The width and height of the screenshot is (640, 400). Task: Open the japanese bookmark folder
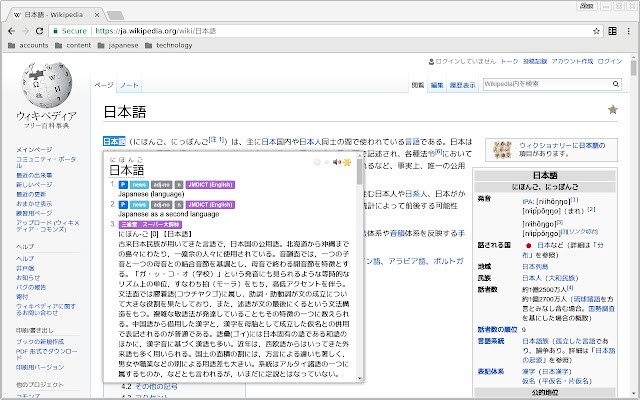tap(118, 45)
